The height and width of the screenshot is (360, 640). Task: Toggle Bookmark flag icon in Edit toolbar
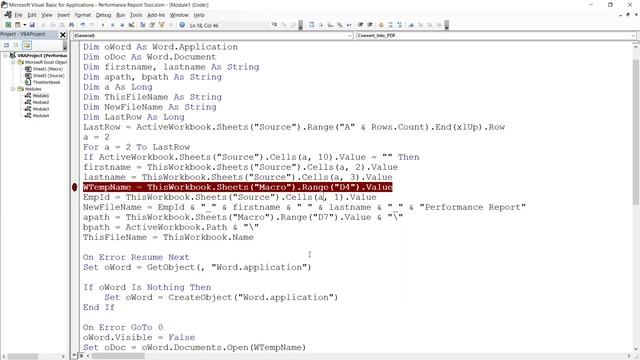[411, 25]
